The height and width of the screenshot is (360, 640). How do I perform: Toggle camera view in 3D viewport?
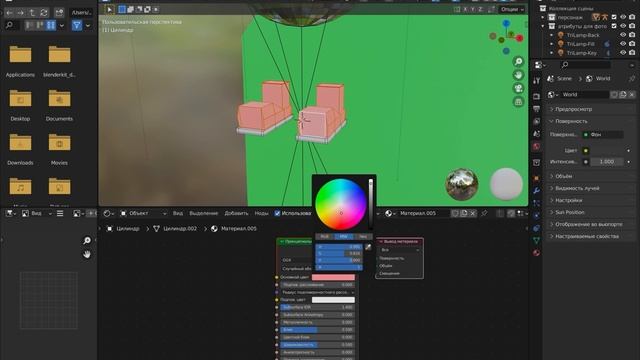(518, 89)
